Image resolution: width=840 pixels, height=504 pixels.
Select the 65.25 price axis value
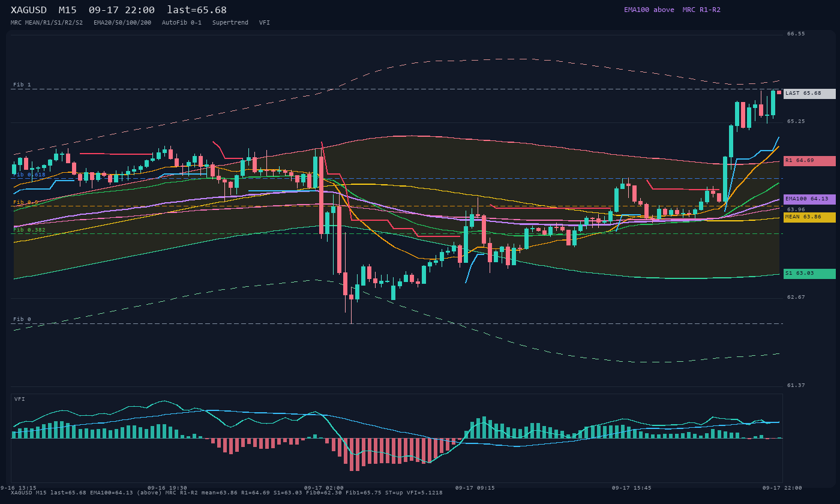(796, 122)
